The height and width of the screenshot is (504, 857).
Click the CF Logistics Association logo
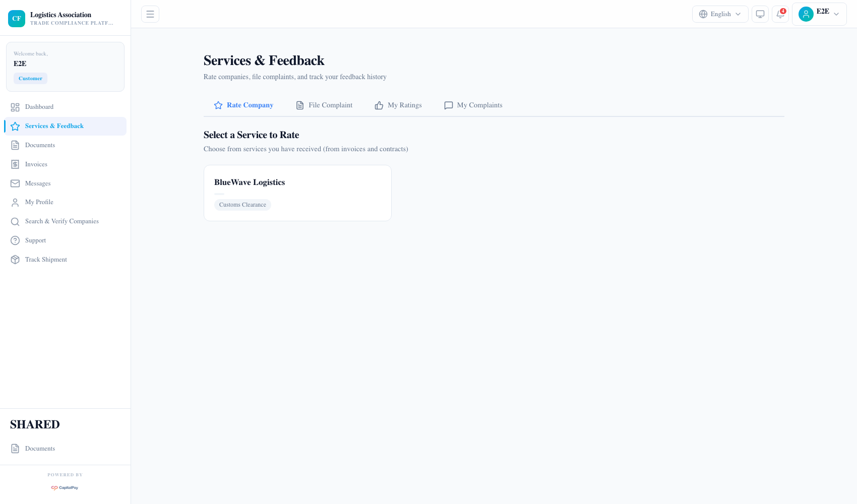pos(17,18)
